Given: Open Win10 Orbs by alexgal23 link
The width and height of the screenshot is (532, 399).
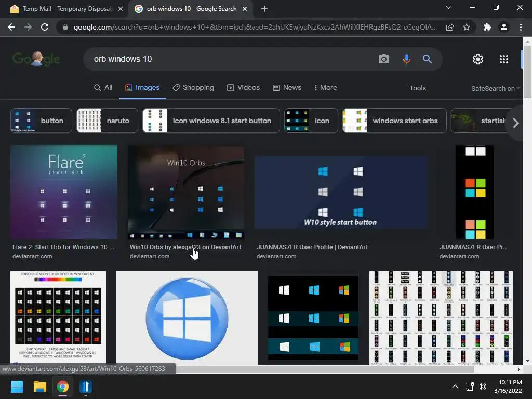Looking at the screenshot, I should pyautogui.click(x=185, y=247).
